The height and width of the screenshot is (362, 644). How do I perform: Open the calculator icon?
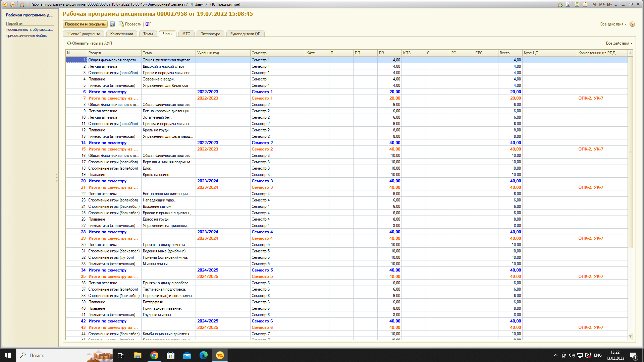click(577, 4)
